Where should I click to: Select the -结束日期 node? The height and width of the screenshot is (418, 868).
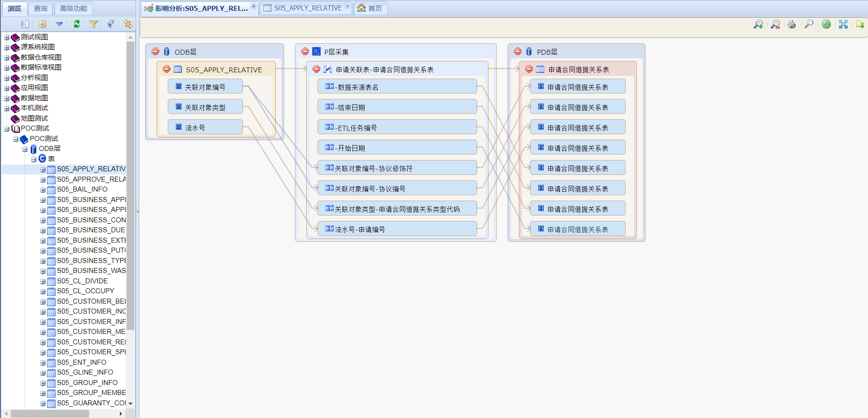tap(397, 107)
